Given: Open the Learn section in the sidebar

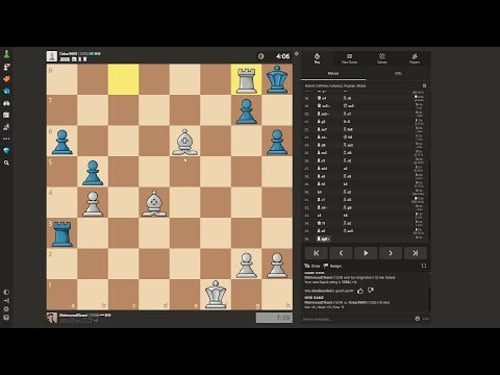Looking at the screenshot, I should point(6,91).
